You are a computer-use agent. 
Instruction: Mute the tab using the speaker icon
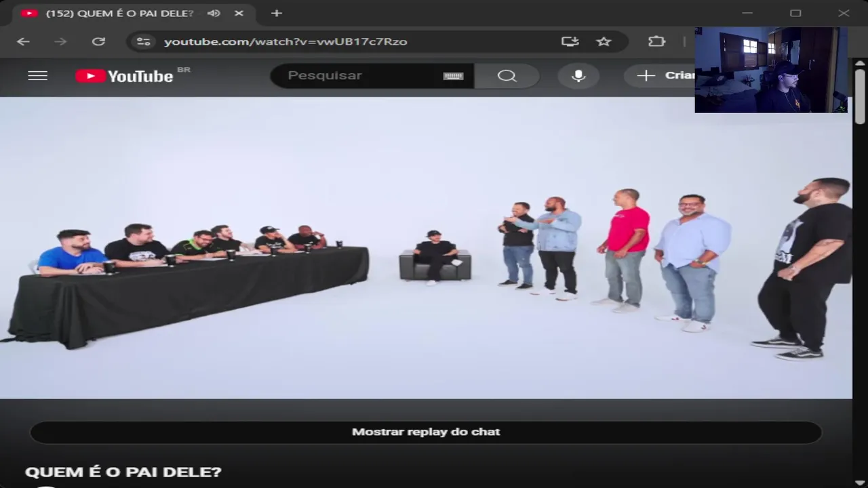coord(214,13)
